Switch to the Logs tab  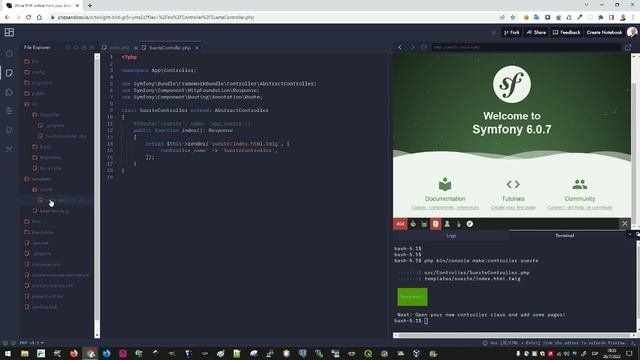(451, 236)
